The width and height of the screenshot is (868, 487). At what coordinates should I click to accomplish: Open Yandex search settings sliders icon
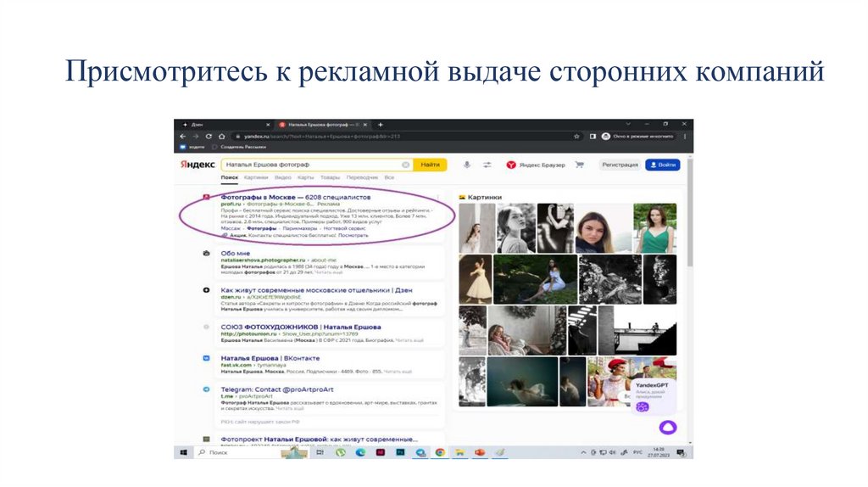point(487,165)
